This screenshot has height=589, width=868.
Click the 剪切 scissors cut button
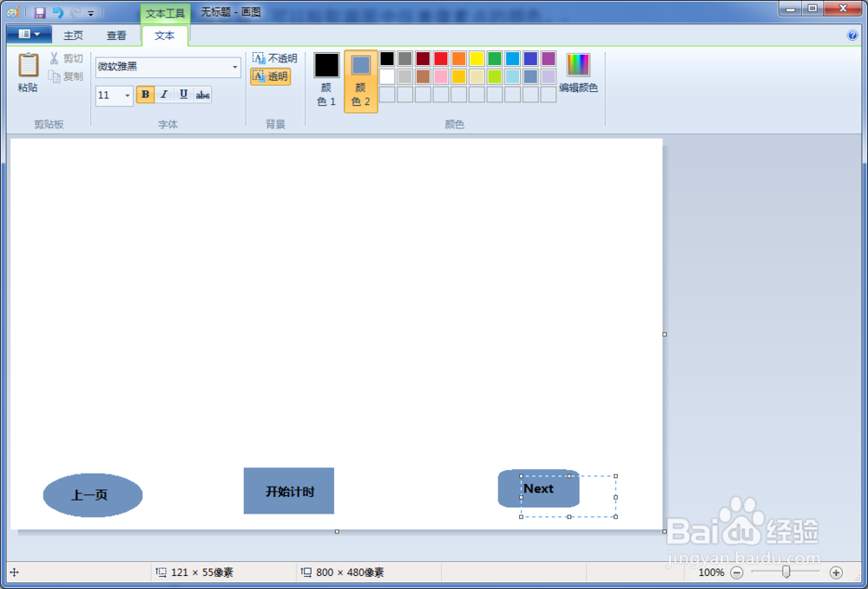[x=66, y=58]
